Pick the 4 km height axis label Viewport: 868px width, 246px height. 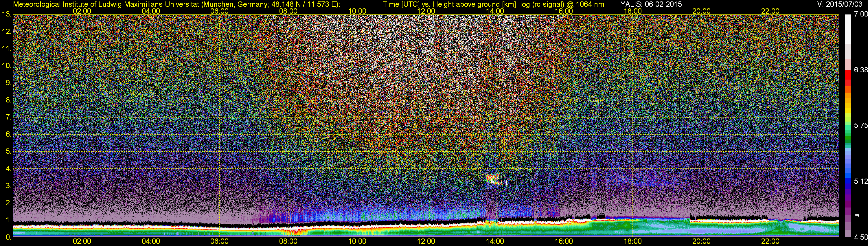point(8,169)
